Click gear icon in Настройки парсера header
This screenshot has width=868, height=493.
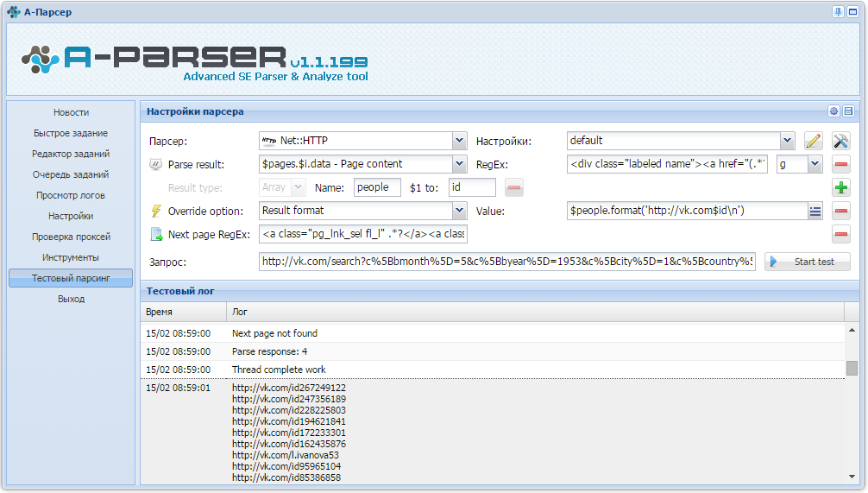point(833,111)
